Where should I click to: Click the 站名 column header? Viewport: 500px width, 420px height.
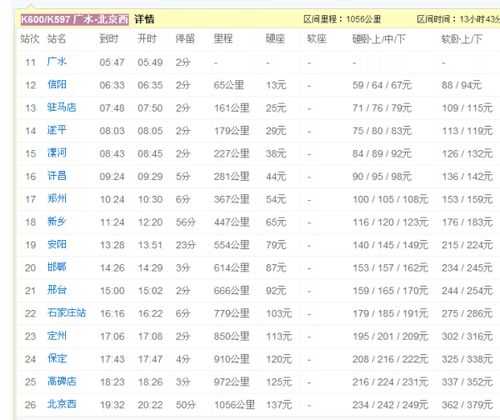56,39
